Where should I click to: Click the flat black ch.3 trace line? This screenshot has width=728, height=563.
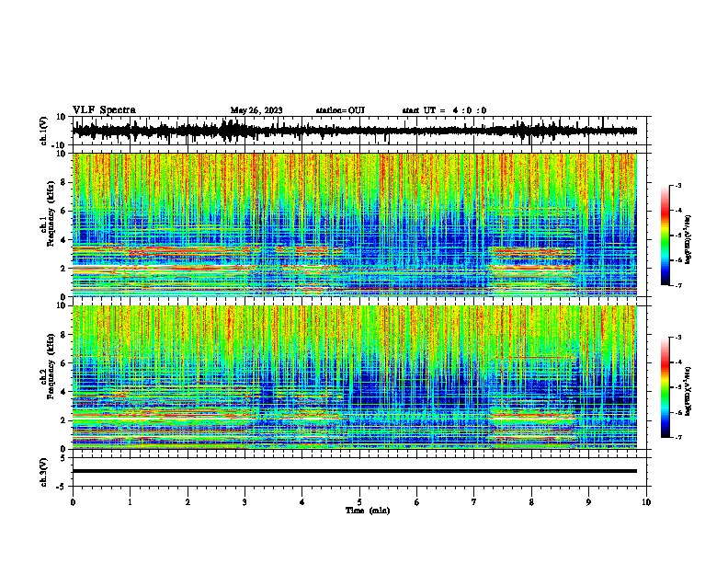tap(354, 471)
